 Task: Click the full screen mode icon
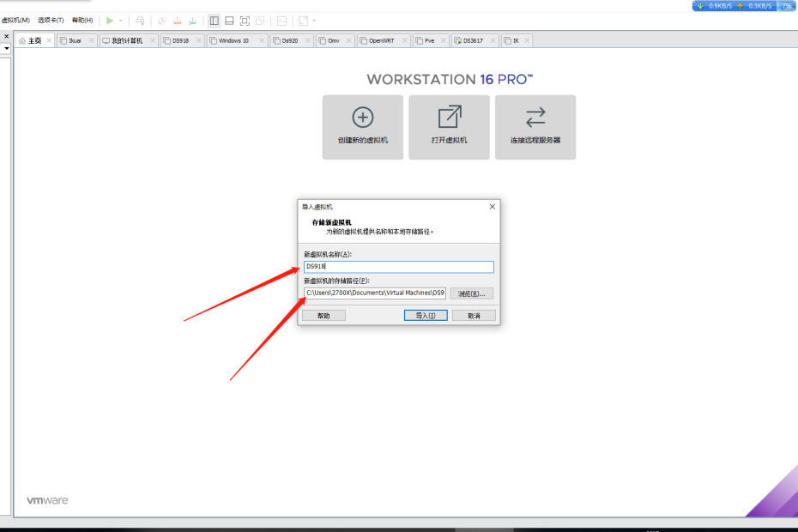pyautogui.click(x=245, y=21)
